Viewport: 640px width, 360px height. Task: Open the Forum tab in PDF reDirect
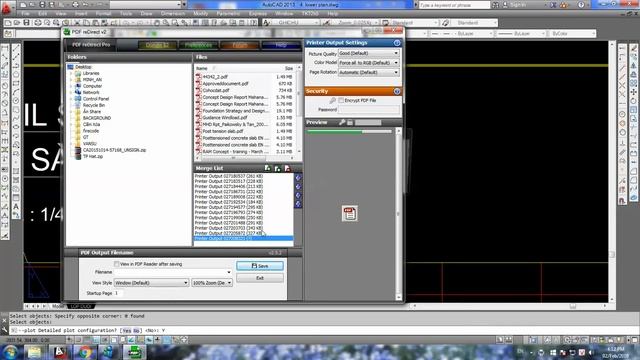pos(240,45)
